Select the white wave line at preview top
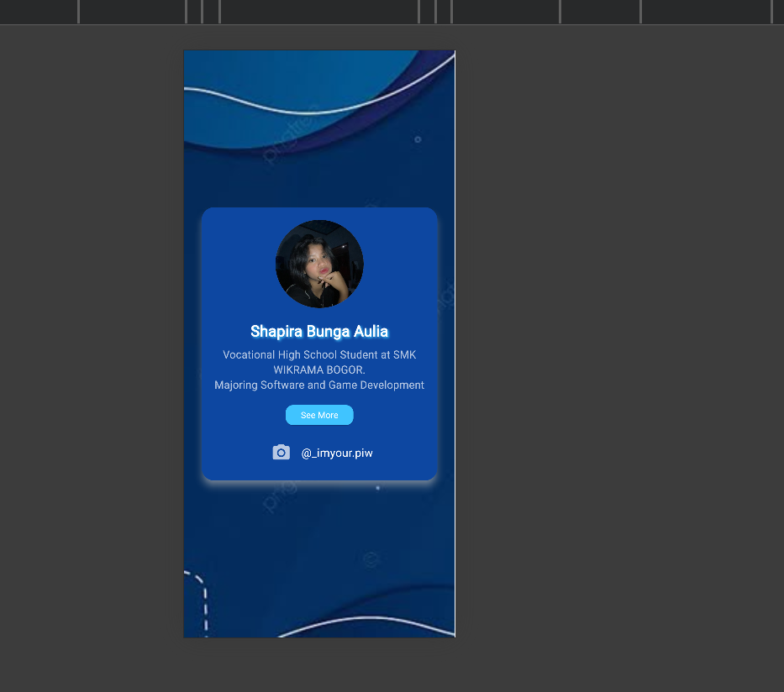 coord(252,105)
